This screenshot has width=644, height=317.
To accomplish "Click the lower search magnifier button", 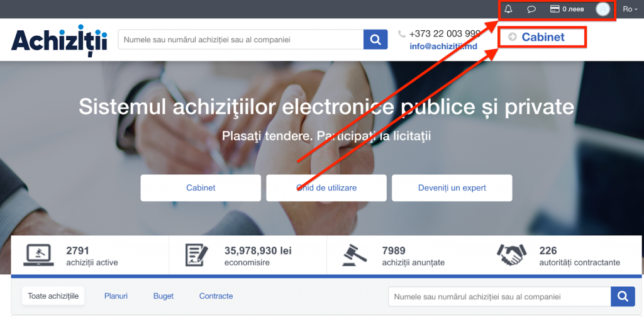I will coord(623,296).
